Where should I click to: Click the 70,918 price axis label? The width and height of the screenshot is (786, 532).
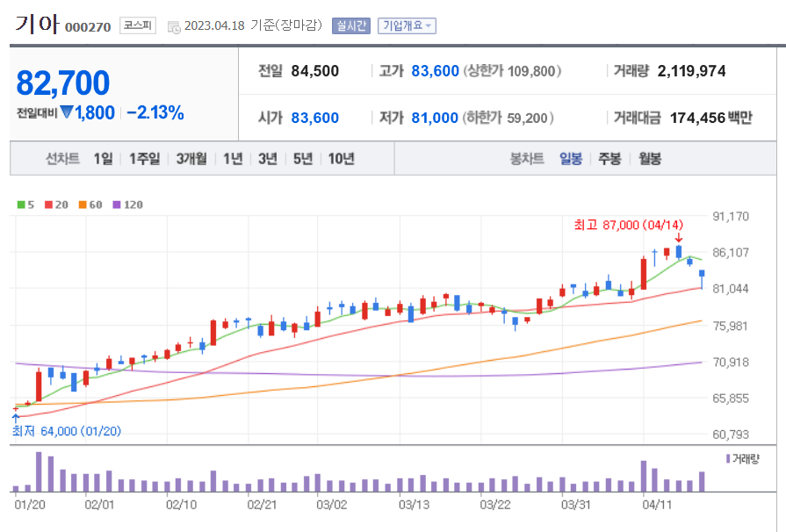(x=731, y=362)
